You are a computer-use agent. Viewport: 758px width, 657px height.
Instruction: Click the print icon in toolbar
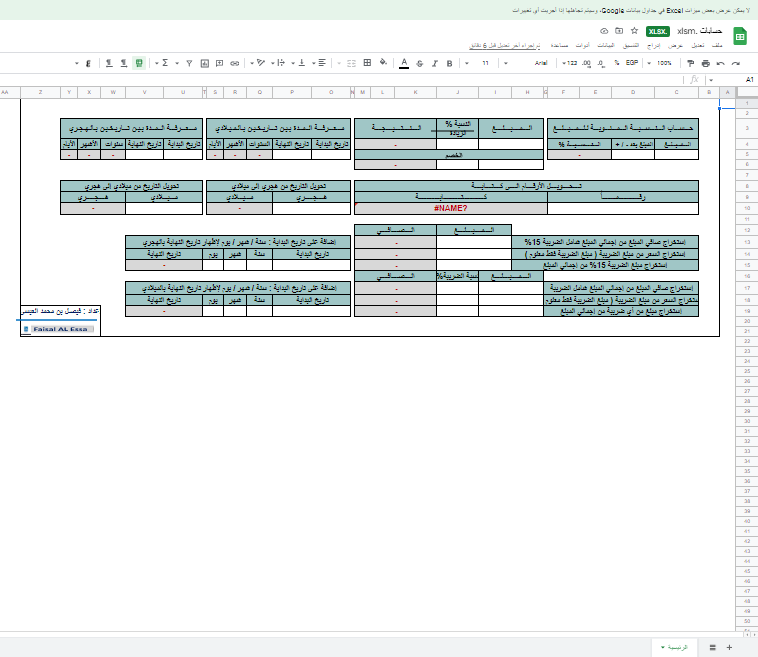click(x=706, y=62)
